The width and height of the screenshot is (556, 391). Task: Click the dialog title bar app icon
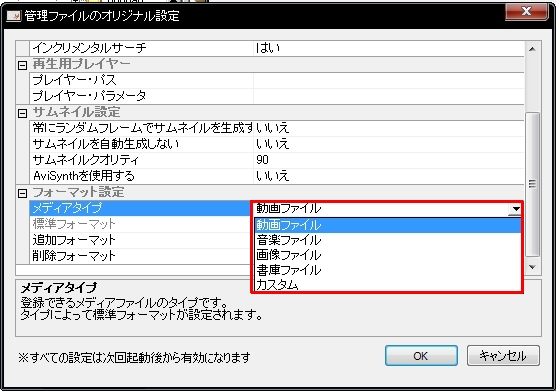click(14, 16)
